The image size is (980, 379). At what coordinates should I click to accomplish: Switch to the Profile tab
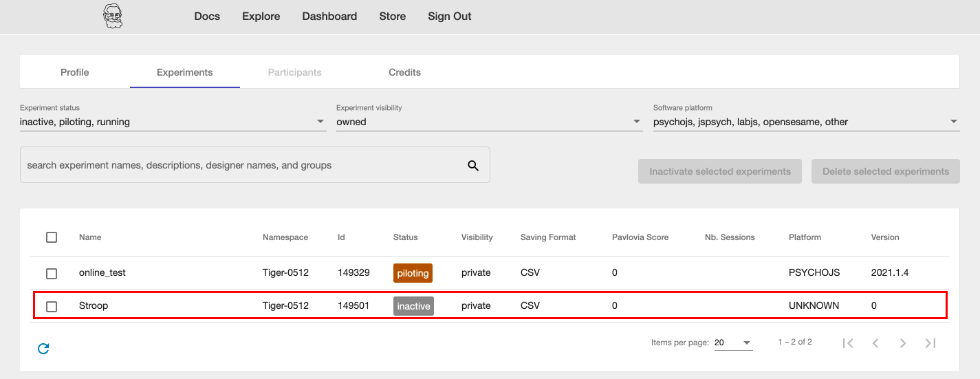click(x=74, y=72)
